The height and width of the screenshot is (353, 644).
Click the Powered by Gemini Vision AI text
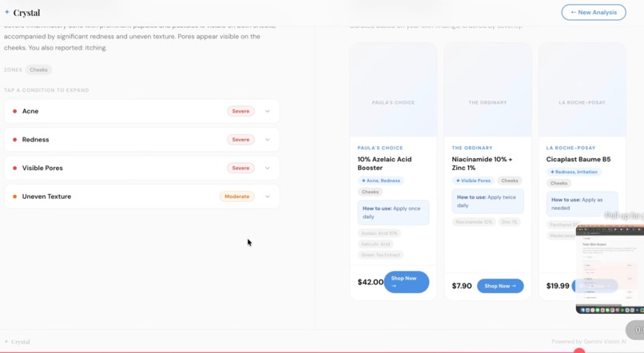click(589, 342)
